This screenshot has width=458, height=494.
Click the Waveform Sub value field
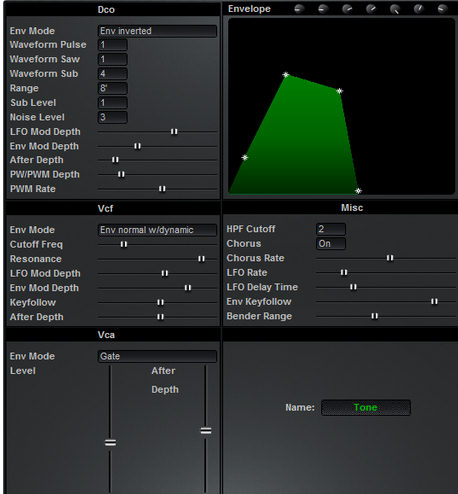coord(113,74)
